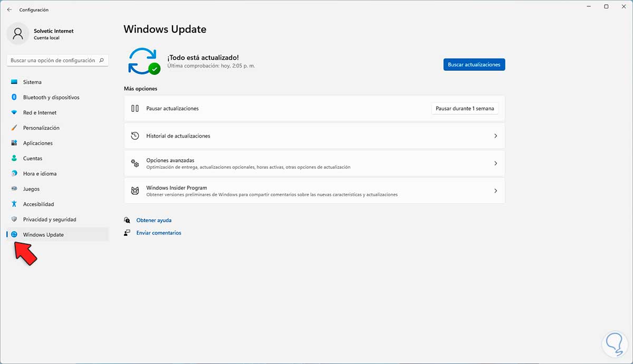Click the Buscar actualizaciones button
633x364 pixels.
click(474, 64)
